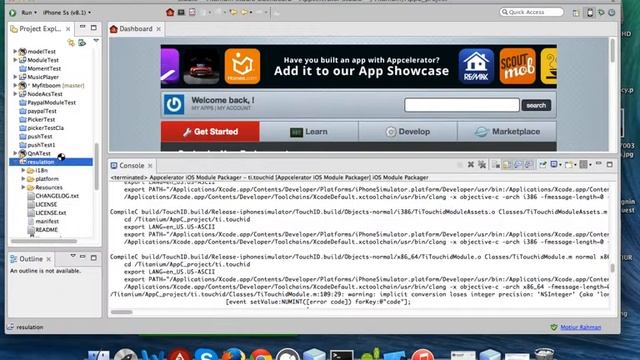Image resolution: width=640 pixels, height=360 pixels.
Task: Expand the MusicPlayer project
Action: coord(15,77)
